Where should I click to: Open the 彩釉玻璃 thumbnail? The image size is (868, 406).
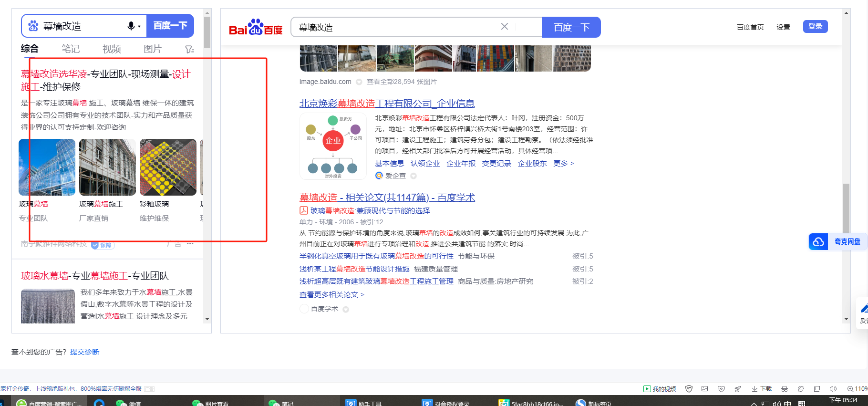168,167
